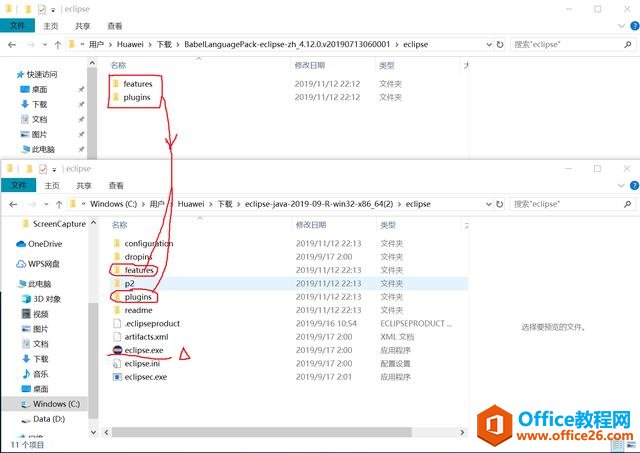The height and width of the screenshot is (453, 640).
Task: Open 文档 under quick access in the top window
Action: tap(40, 119)
